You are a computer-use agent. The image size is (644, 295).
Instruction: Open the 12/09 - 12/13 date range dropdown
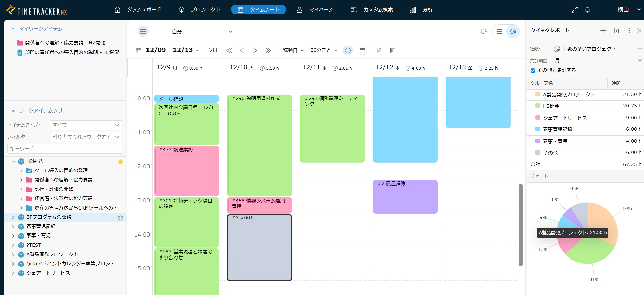click(172, 50)
